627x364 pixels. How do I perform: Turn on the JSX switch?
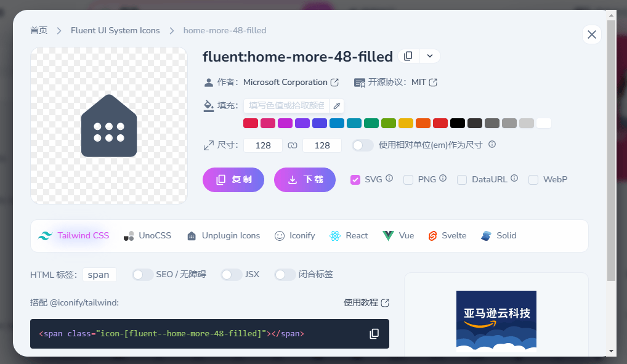point(232,275)
